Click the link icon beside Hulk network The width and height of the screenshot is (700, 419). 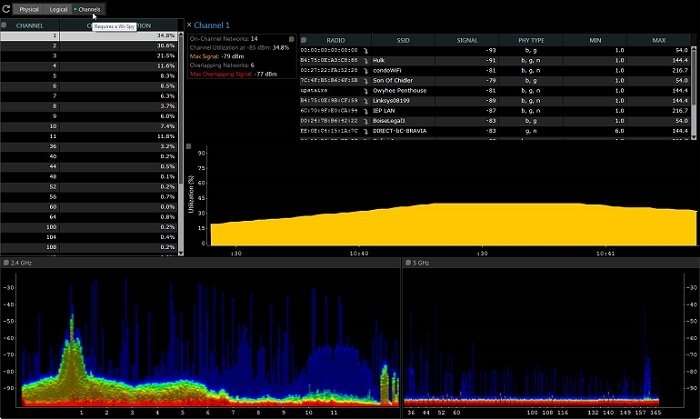point(366,59)
